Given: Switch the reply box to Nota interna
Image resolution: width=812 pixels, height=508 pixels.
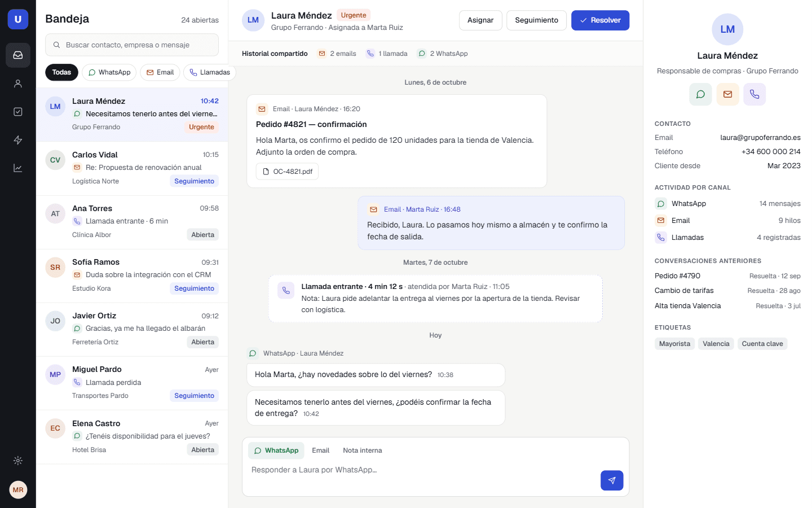Looking at the screenshot, I should tap(363, 450).
